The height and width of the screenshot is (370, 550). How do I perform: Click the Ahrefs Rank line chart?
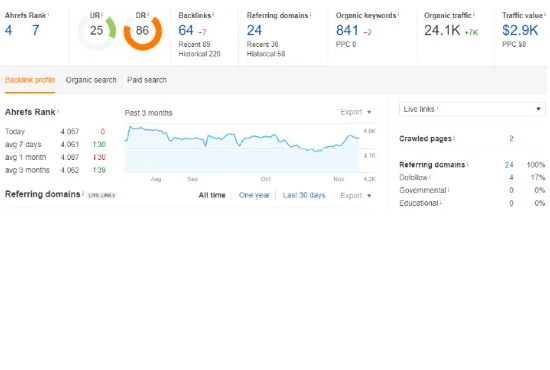242,148
